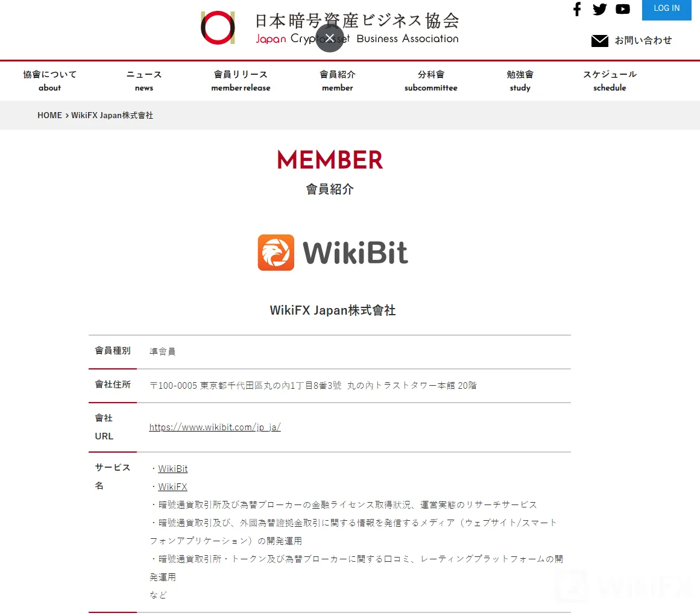Click the など text at the end
700x616 pixels.
[158, 595]
